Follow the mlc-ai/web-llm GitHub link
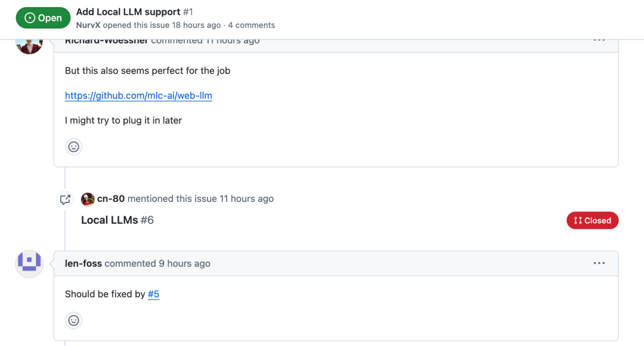Screen dimensions: 644x346 pyautogui.click(x=138, y=95)
